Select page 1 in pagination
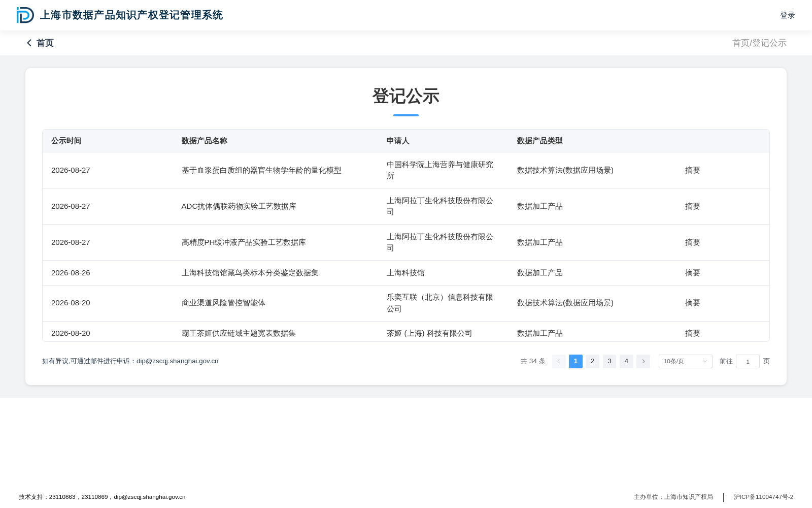 coord(576,361)
